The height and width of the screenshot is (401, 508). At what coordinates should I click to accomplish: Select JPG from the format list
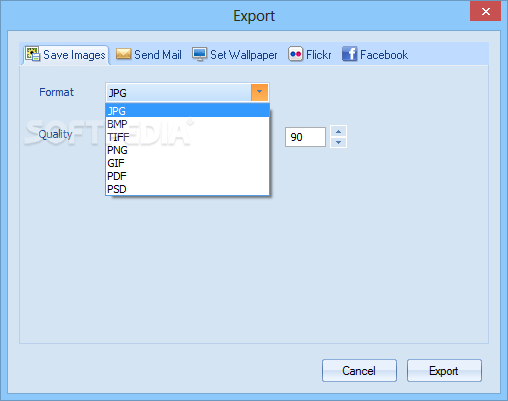(187, 111)
